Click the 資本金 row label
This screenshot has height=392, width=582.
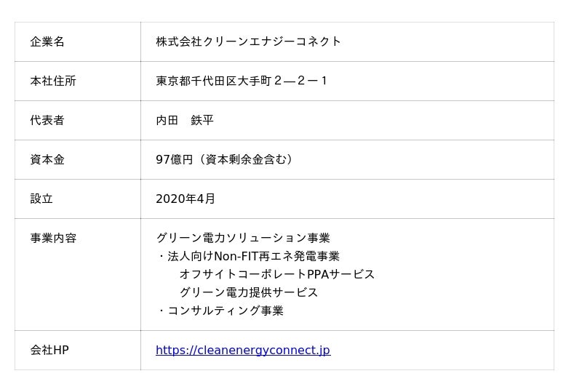point(47,160)
